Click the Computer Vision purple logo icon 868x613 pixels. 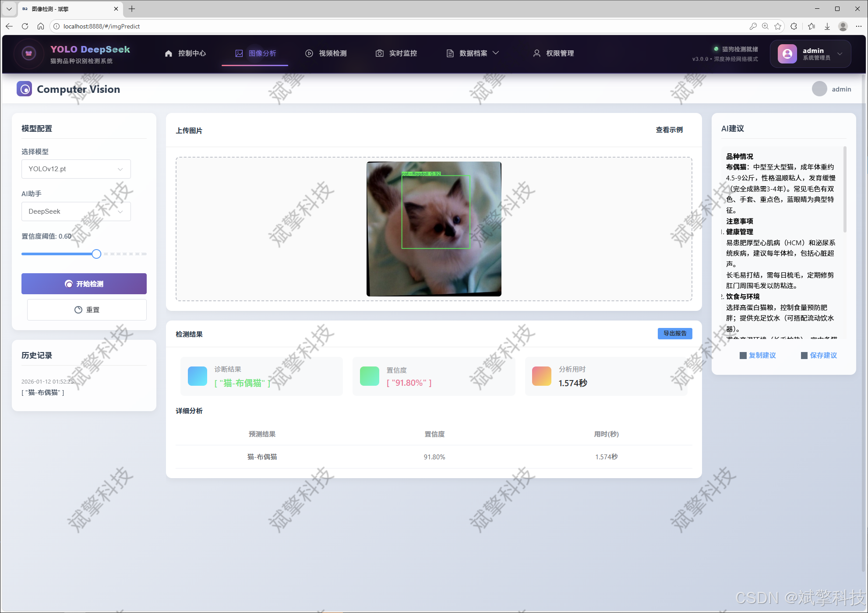tap(25, 89)
